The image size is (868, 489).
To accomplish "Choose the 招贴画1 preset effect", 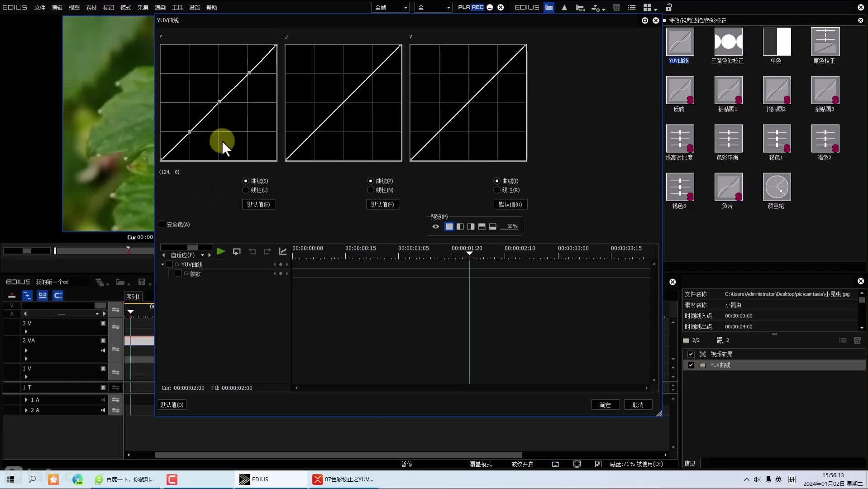I will 728,90.
